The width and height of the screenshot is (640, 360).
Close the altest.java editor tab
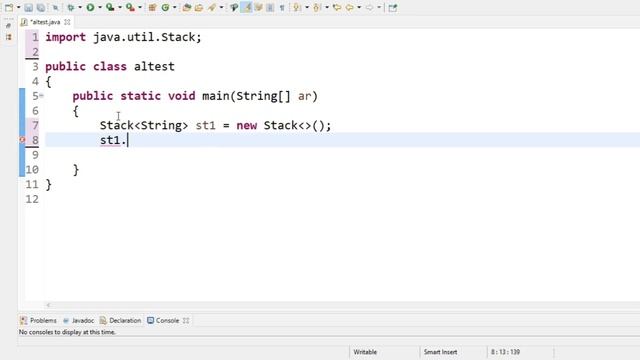click(67, 22)
